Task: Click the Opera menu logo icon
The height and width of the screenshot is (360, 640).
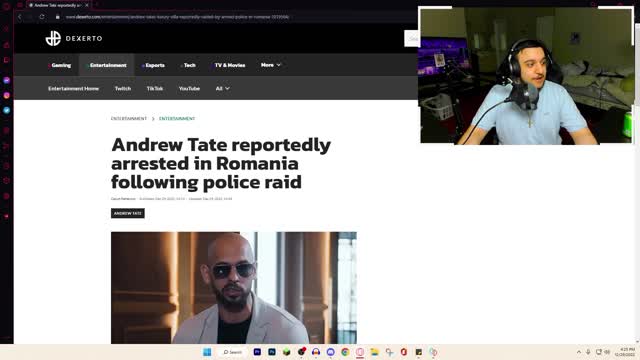Action: click(6, 6)
